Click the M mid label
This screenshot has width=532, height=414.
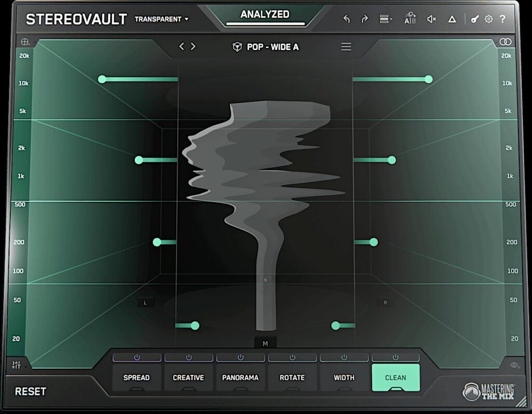coord(265,344)
